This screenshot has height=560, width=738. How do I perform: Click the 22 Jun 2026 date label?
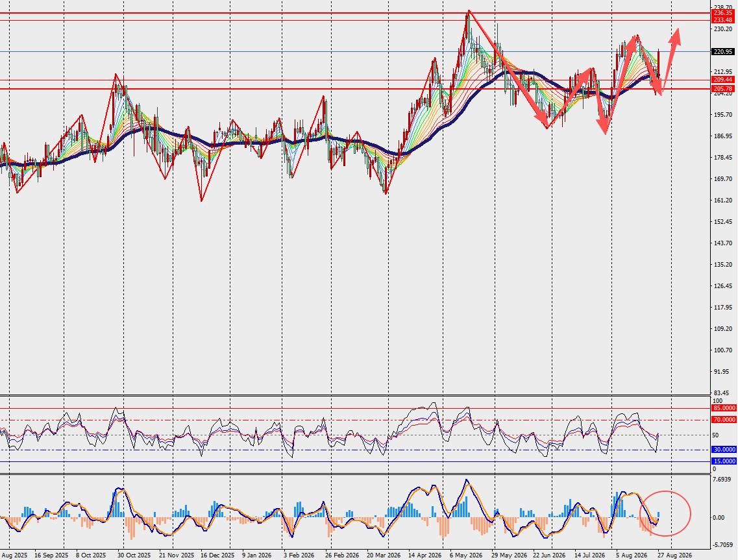tap(549, 555)
